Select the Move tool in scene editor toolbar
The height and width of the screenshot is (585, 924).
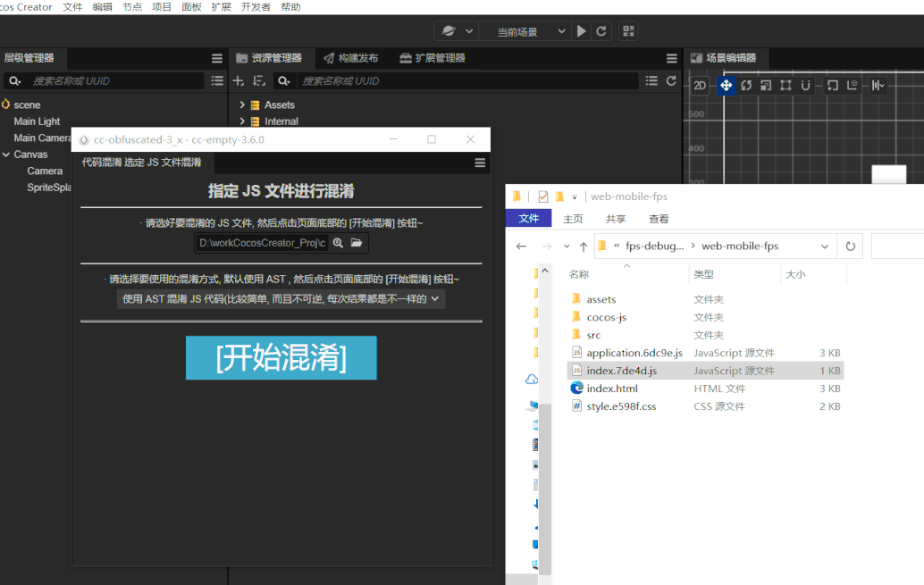point(727,85)
